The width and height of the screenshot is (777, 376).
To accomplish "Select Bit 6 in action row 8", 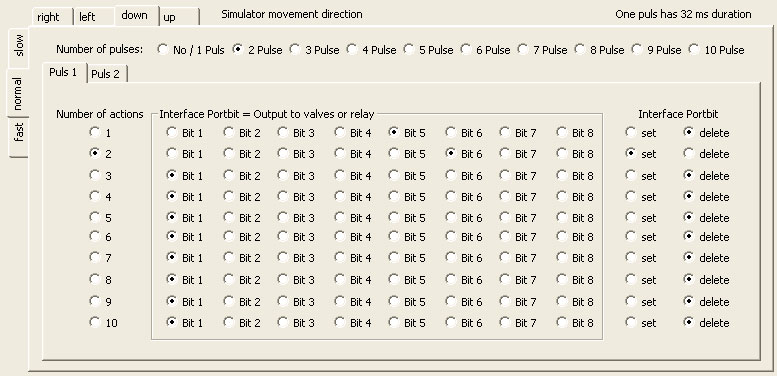I will pyautogui.click(x=450, y=279).
